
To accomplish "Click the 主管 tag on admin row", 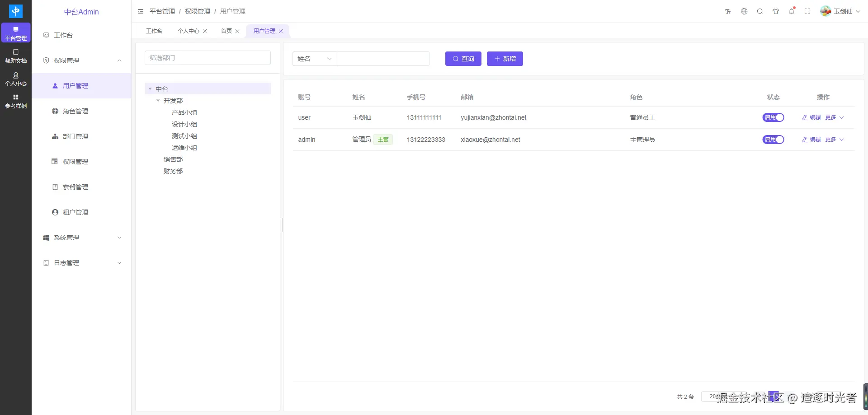I will coord(383,140).
